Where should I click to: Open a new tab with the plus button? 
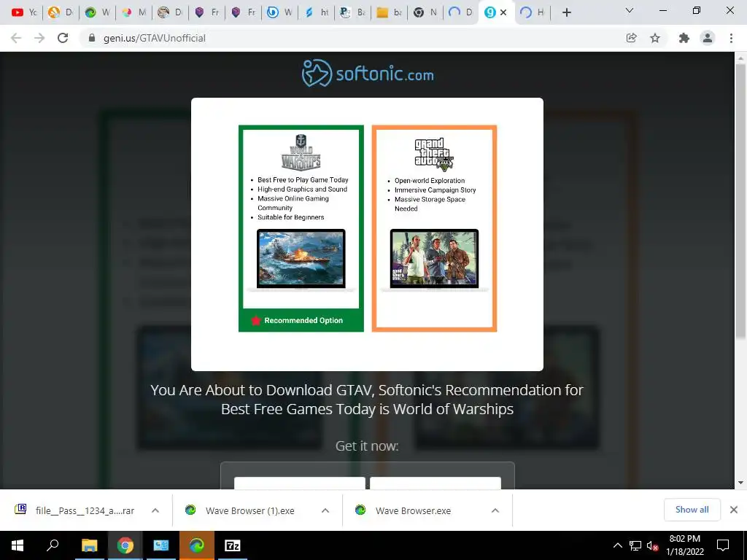pos(566,12)
